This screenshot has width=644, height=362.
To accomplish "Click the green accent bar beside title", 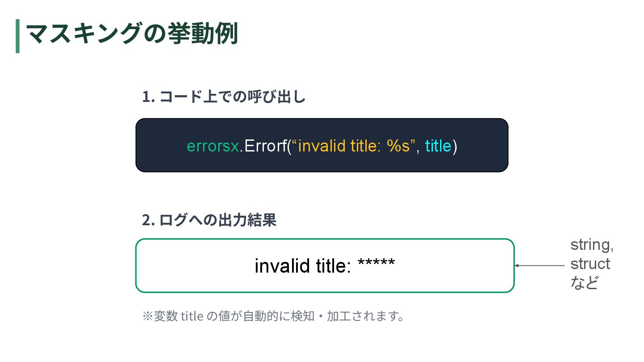I will coord(17,36).
